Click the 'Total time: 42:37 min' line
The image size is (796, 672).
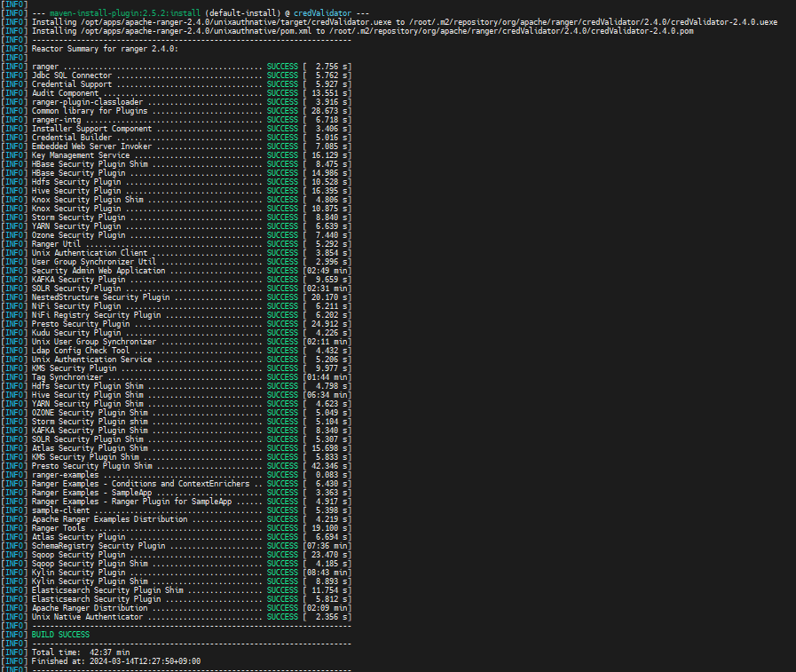[x=81, y=652]
